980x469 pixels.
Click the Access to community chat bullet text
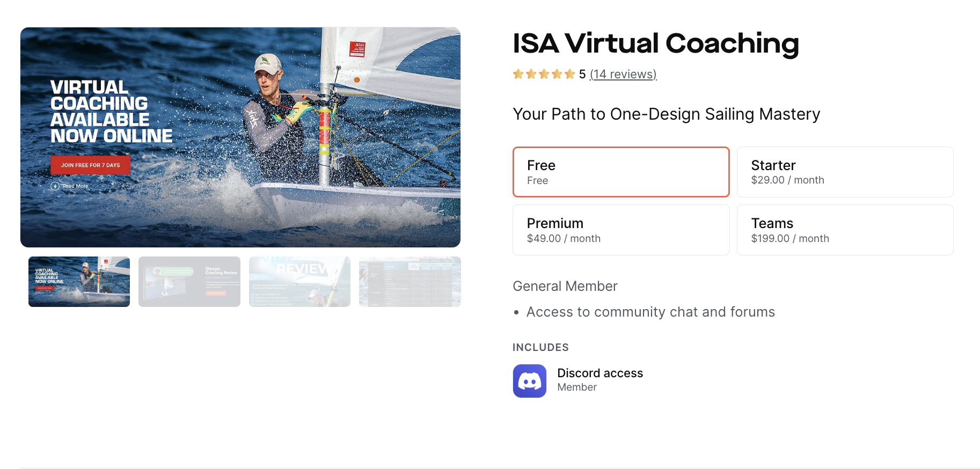point(650,312)
